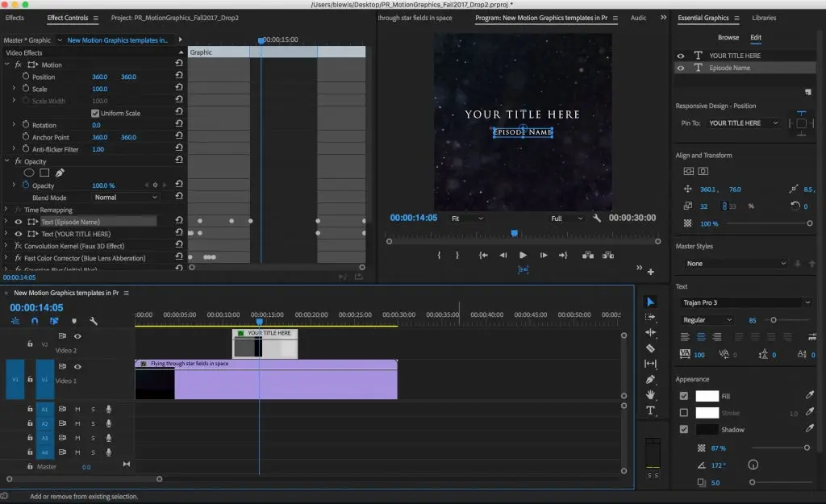Enable the Shadow checkbox under Appearance
This screenshot has height=504, width=826.
coord(684,429)
